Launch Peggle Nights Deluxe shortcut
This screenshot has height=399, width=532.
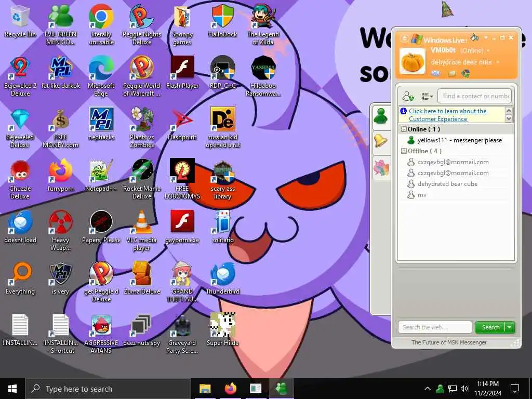[x=142, y=24]
